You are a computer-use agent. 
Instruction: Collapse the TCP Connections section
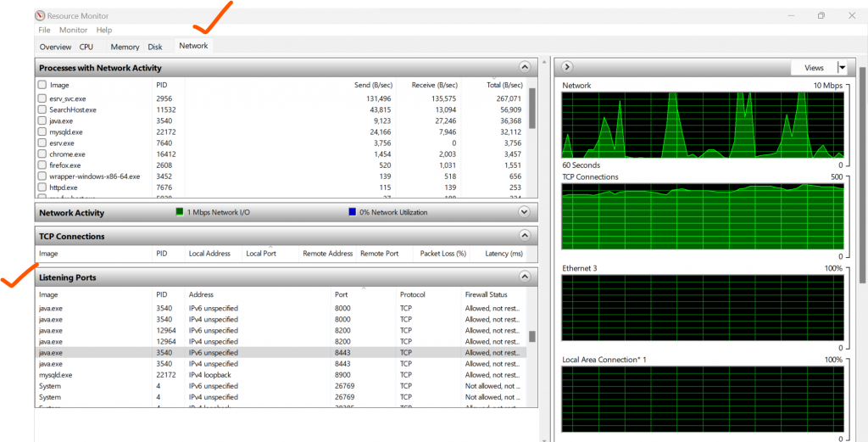(x=524, y=236)
